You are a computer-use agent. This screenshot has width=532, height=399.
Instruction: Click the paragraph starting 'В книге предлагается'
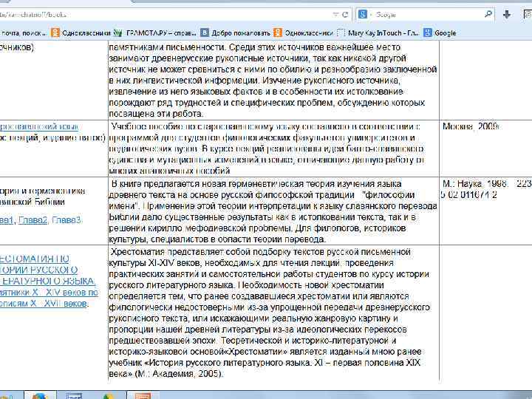273,211
